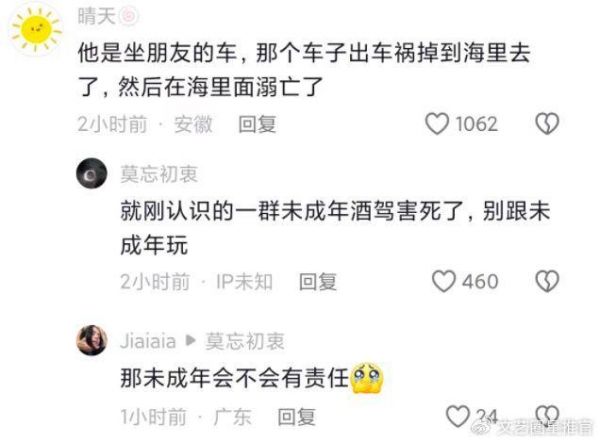Like 晴天's comment with 1062 likes
This screenshot has height=442, width=600.
click(437, 124)
